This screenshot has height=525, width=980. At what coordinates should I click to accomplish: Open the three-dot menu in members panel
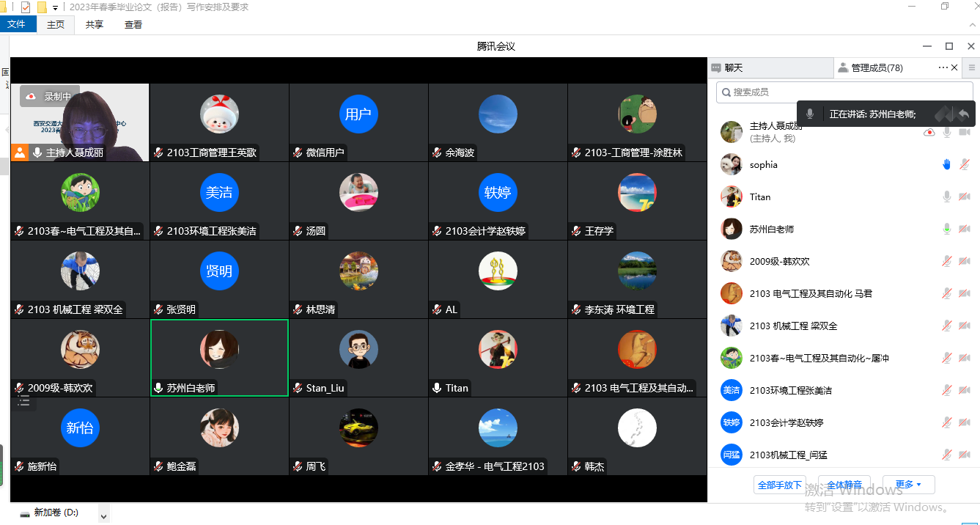[943, 67]
